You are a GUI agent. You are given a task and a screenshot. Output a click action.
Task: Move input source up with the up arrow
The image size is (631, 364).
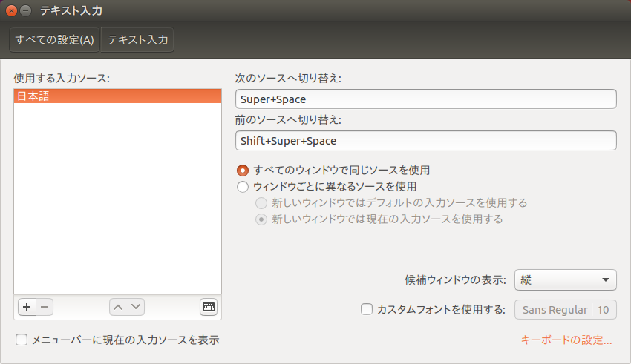[119, 306]
